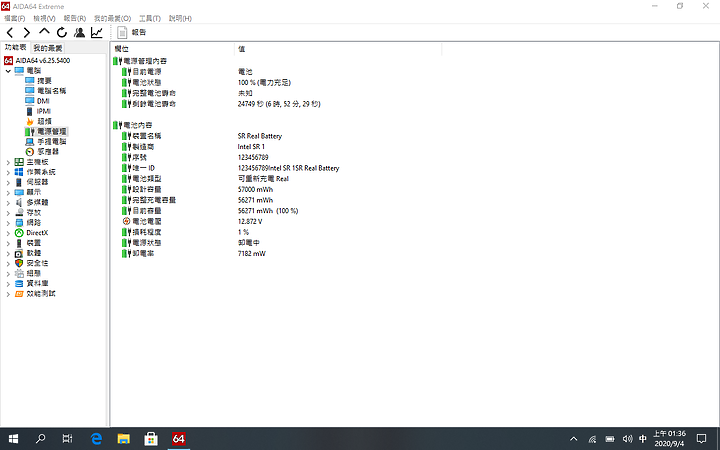Open the 報告(R) menu

pyautogui.click(x=74, y=18)
